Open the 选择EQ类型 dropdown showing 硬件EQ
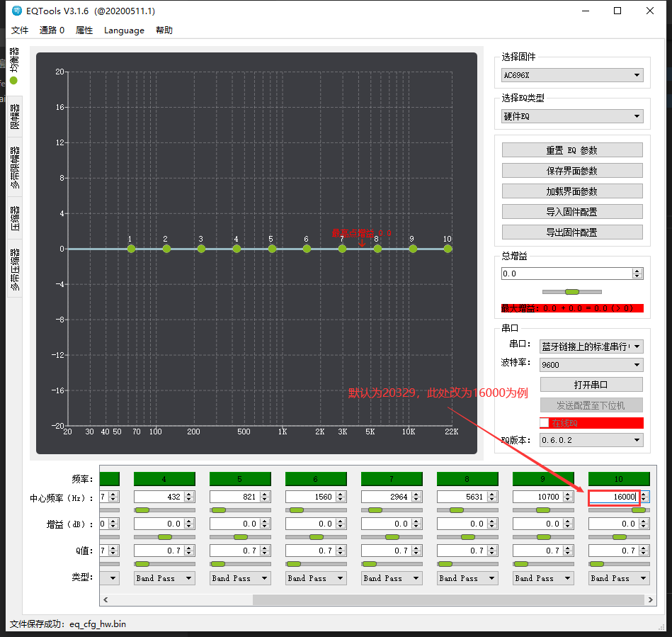 tap(572, 116)
